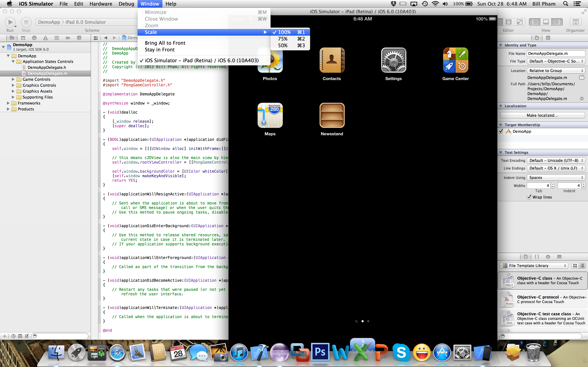
Task: Open the Contacts app in simulator
Action: (332, 60)
